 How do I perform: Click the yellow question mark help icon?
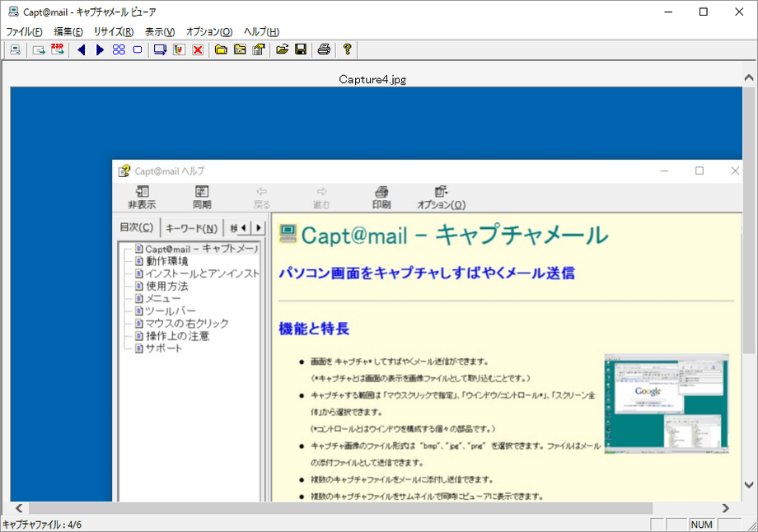(347, 49)
